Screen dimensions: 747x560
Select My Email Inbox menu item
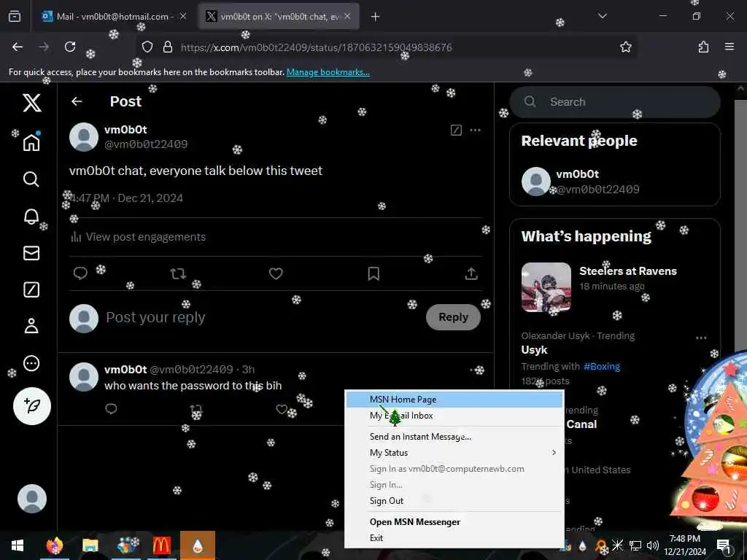point(454,416)
